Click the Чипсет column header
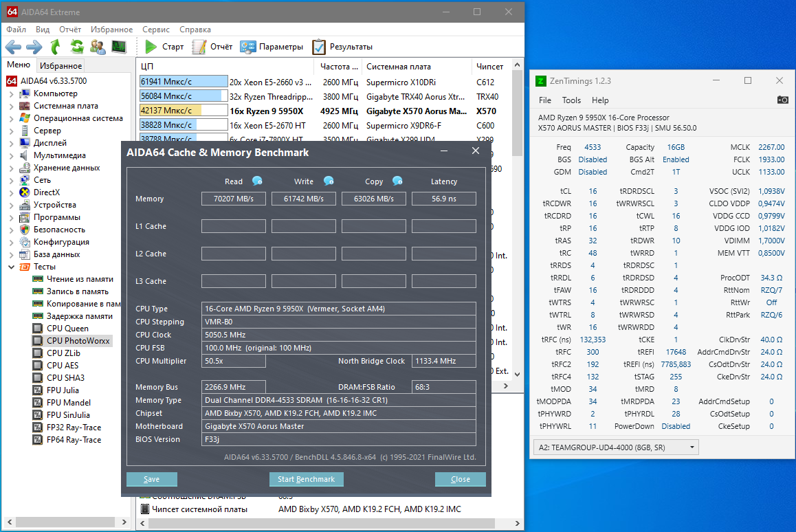Viewport: 796px width, 532px height. (490, 67)
